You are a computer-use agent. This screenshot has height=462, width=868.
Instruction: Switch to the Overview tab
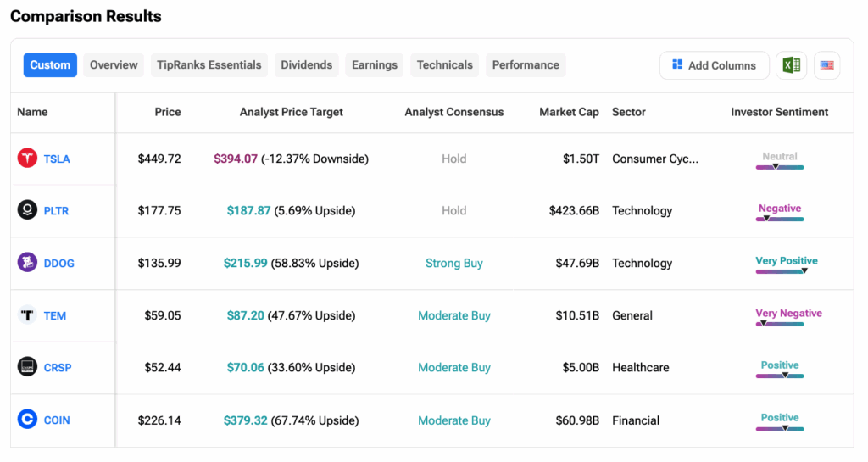(x=114, y=65)
